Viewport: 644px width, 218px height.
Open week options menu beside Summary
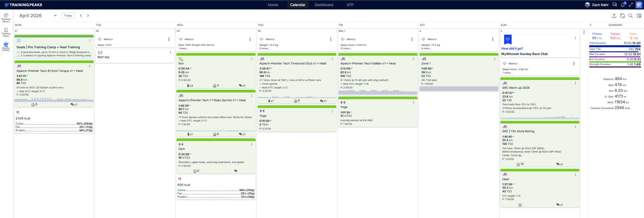click(x=584, y=32)
